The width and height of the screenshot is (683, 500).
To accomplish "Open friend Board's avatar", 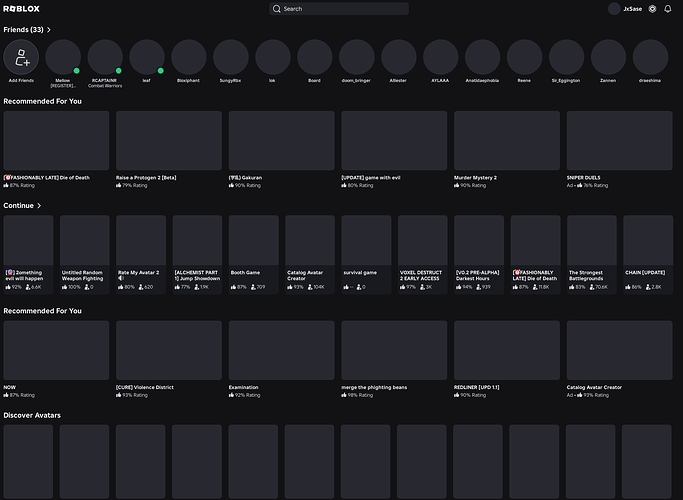I will tap(314, 57).
